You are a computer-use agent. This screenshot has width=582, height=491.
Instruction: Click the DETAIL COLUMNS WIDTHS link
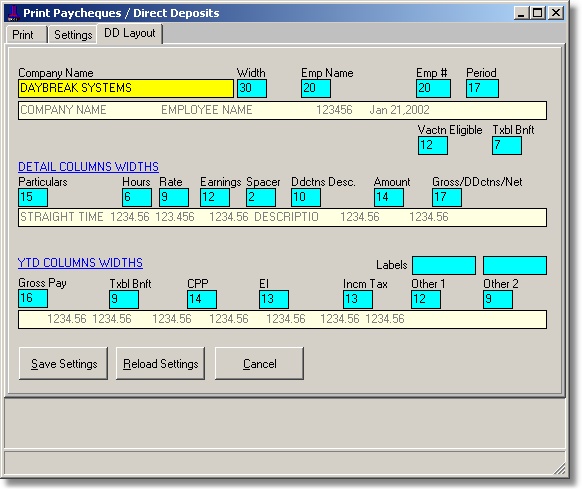pyautogui.click(x=88, y=167)
